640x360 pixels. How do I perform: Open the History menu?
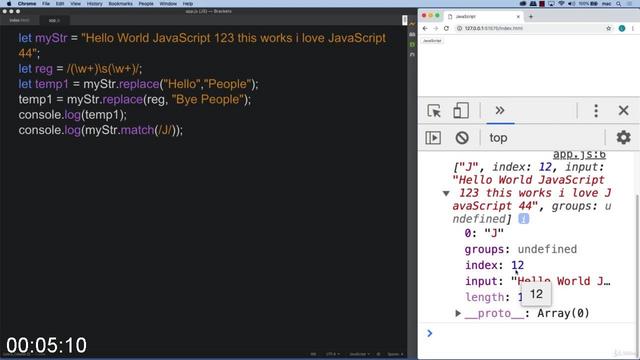(x=94, y=4)
